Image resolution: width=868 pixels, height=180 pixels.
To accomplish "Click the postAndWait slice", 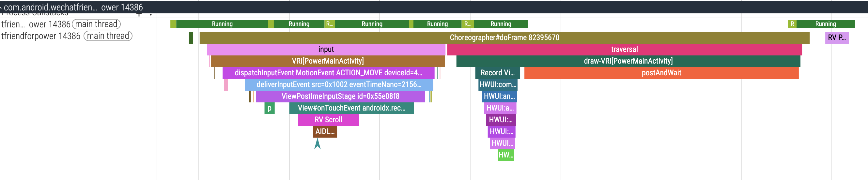I will (x=661, y=73).
